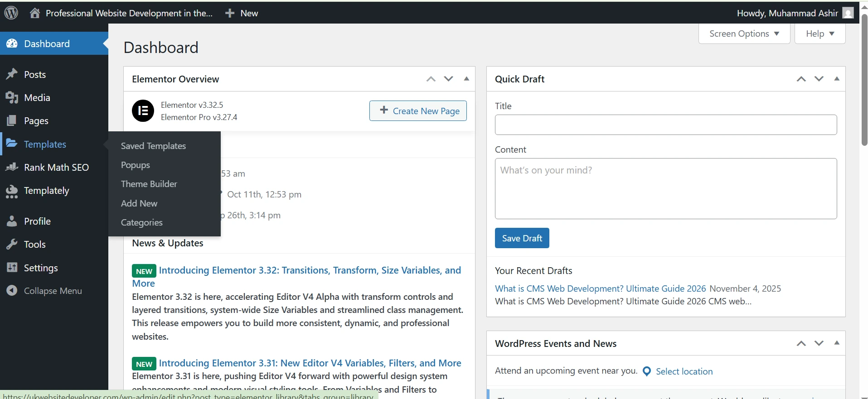Click the Templately cloud icon
This screenshot has width=868, height=399.
pyautogui.click(x=12, y=191)
